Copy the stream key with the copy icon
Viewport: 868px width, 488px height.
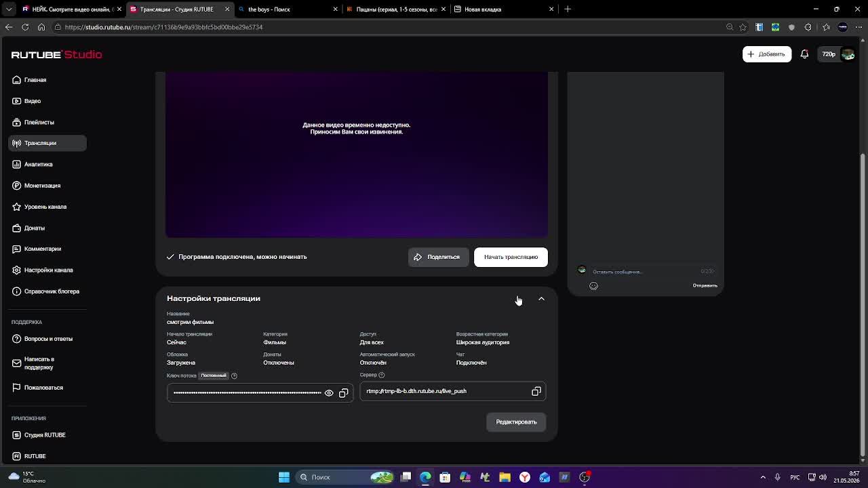(344, 393)
